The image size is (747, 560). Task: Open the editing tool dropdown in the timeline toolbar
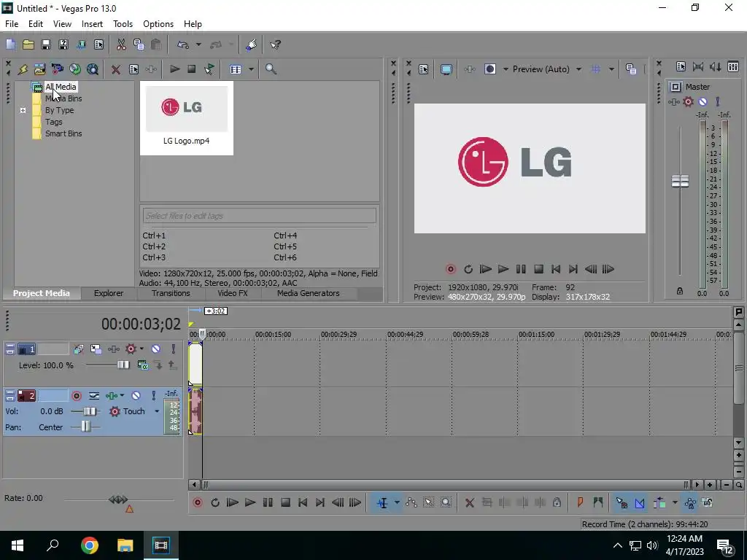[397, 502]
